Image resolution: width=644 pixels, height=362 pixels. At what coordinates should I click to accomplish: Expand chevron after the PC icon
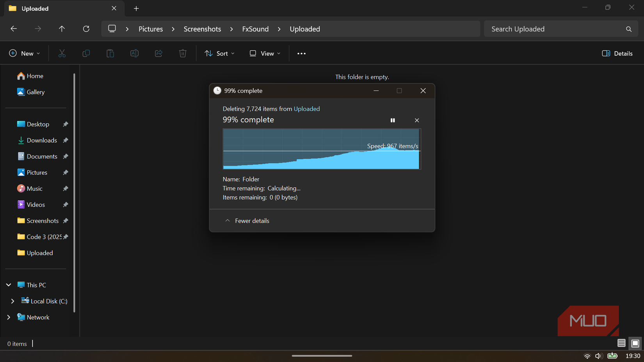click(127, 29)
